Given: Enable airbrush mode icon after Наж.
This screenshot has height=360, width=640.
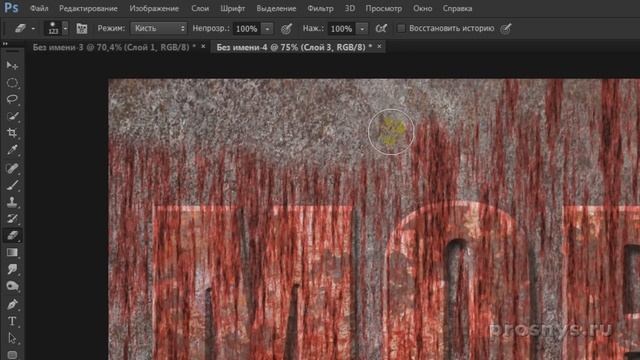Looking at the screenshot, I should click(x=381, y=29).
